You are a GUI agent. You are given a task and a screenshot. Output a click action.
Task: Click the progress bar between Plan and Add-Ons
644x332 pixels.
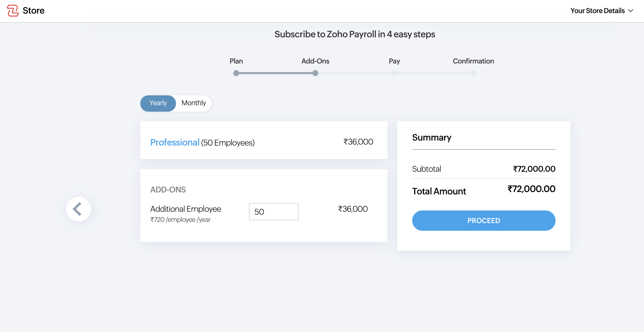[x=276, y=73]
